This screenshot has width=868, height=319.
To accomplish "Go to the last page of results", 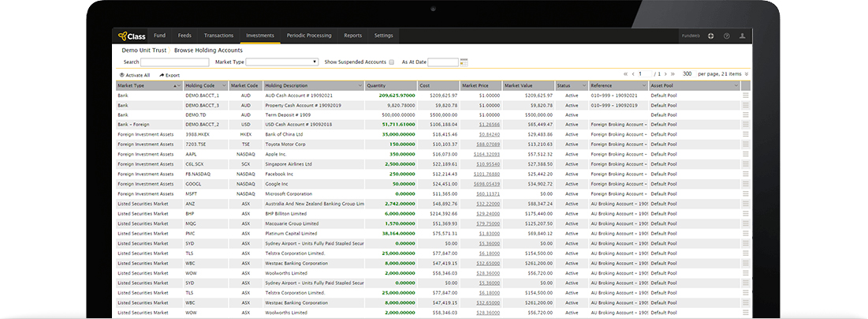I will click(x=672, y=73).
